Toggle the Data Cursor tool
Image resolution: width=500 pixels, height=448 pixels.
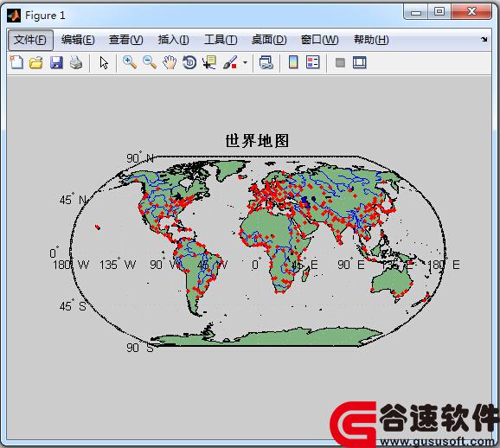tap(209, 62)
